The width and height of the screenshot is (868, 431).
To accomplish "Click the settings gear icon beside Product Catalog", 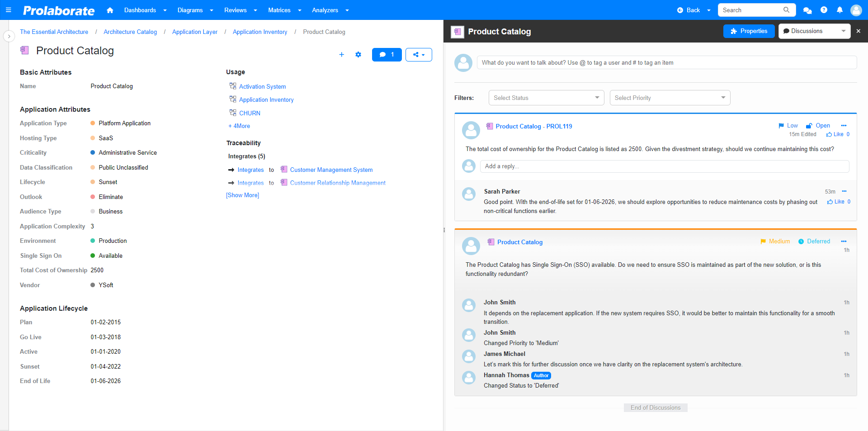I will (358, 55).
